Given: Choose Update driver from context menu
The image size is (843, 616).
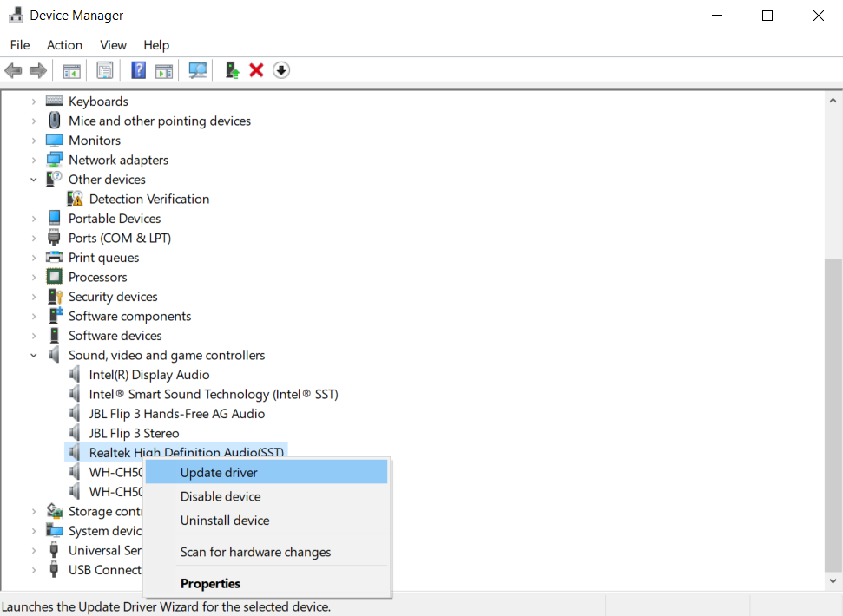Looking at the screenshot, I should 267,473.
